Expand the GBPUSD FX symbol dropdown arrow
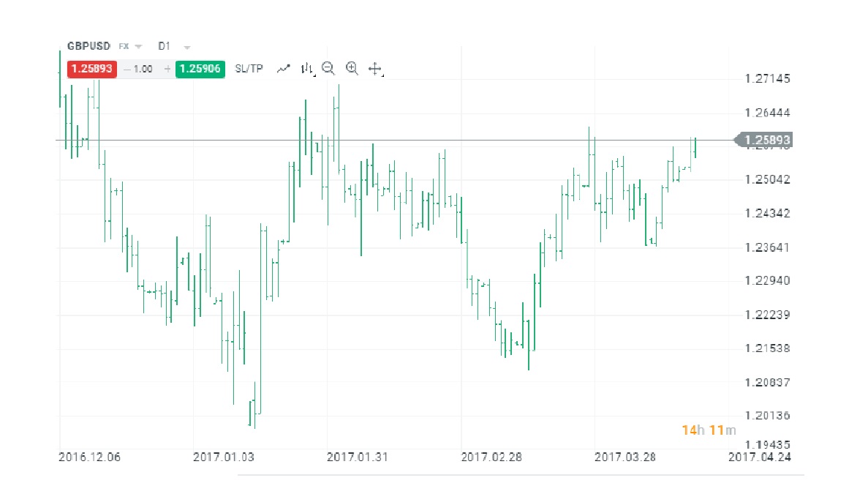The width and height of the screenshot is (868, 486). coord(138,46)
